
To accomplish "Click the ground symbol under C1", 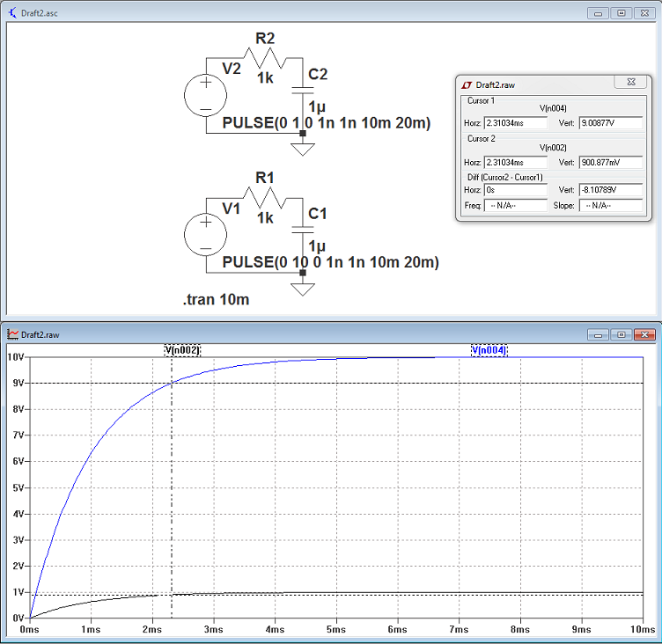I will coord(303,289).
